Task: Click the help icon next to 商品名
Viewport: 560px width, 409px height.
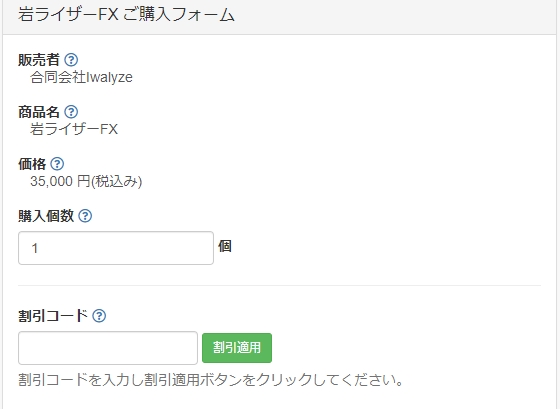Action: pyautogui.click(x=71, y=112)
